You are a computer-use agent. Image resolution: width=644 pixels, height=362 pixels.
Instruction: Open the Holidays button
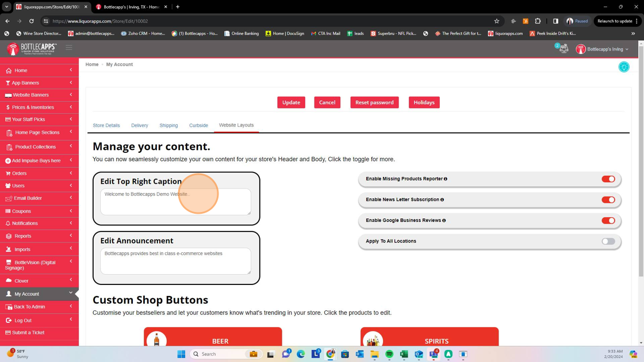click(424, 103)
